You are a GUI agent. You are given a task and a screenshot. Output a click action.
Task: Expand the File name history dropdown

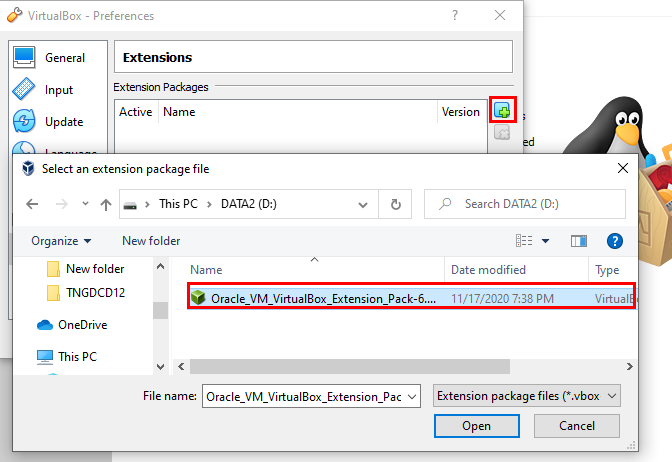(413, 396)
